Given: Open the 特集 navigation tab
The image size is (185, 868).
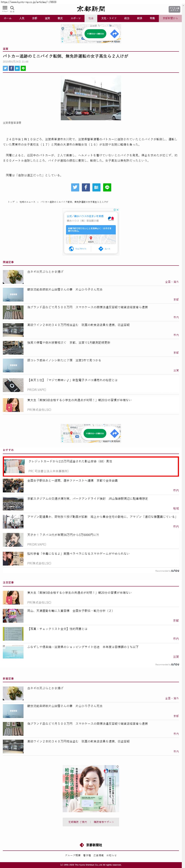Looking at the screenshot, I should pyautogui.click(x=152, y=18).
